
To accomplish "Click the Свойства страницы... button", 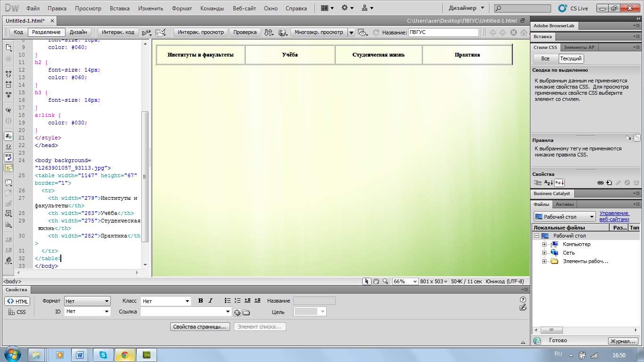I will [x=200, y=327].
